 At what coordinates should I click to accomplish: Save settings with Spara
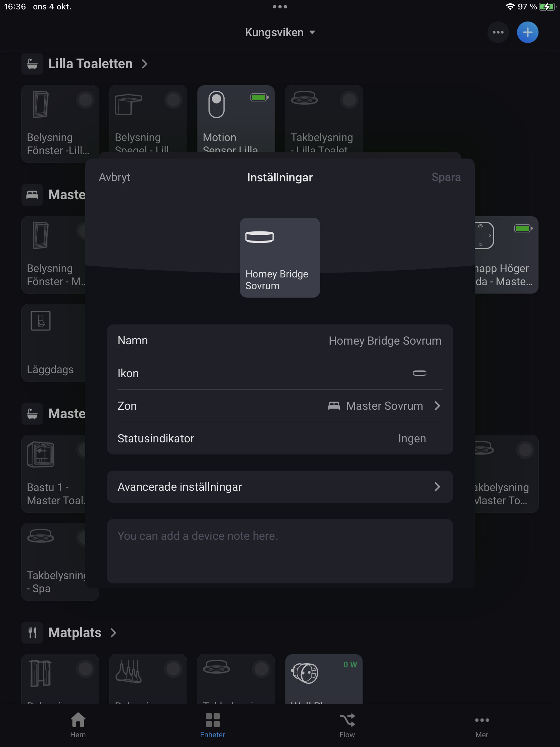[x=446, y=177]
